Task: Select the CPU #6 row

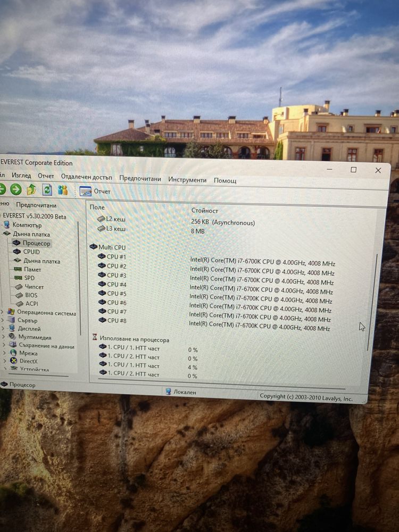Action: 214,305
